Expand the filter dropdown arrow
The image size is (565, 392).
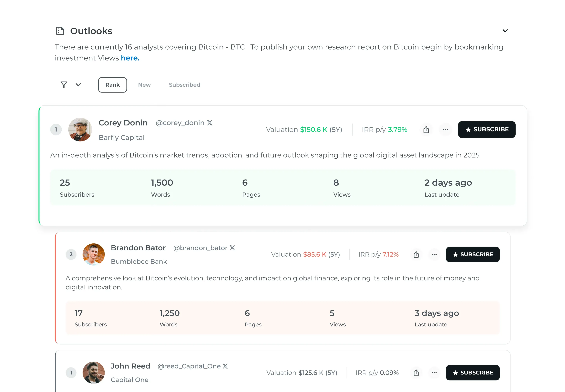pyautogui.click(x=78, y=85)
